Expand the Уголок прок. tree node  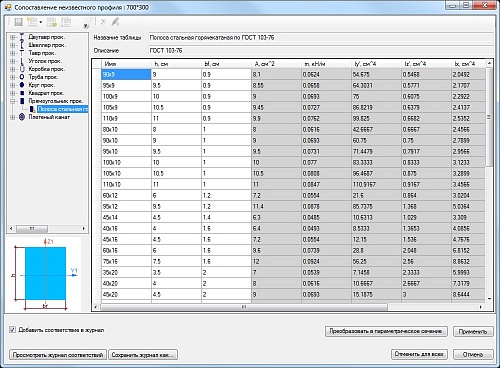(x=13, y=61)
